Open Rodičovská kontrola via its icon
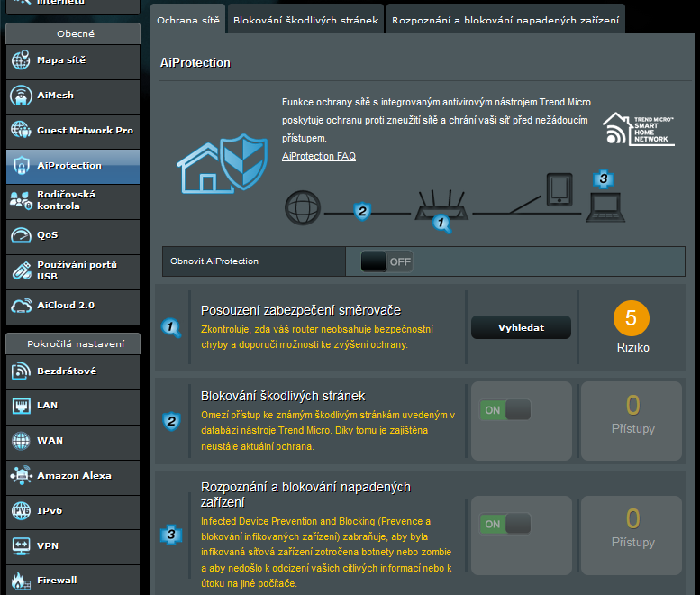 (21, 200)
